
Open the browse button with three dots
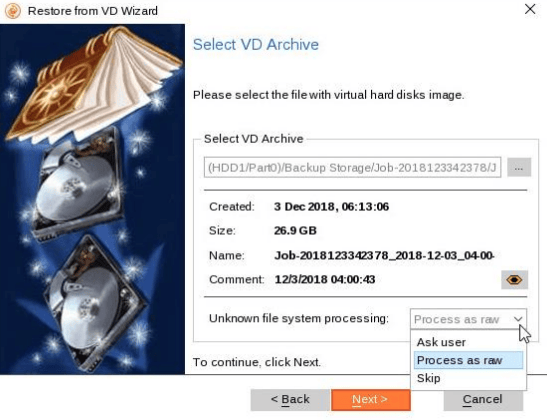point(519,168)
